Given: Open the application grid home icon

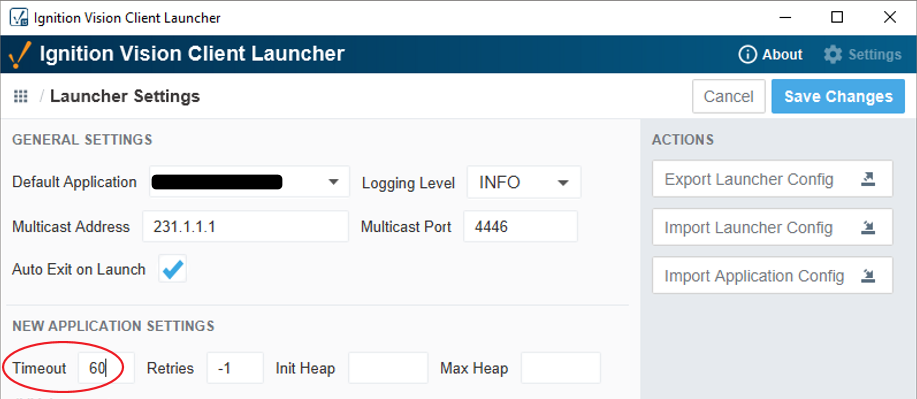Looking at the screenshot, I should pos(20,96).
